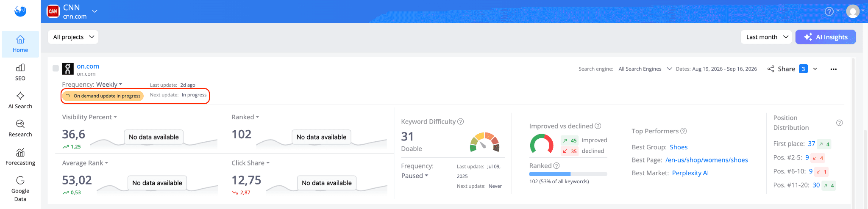This screenshot has width=868, height=209.
Task: Click the Average Rank value 53,02
Action: tap(77, 180)
